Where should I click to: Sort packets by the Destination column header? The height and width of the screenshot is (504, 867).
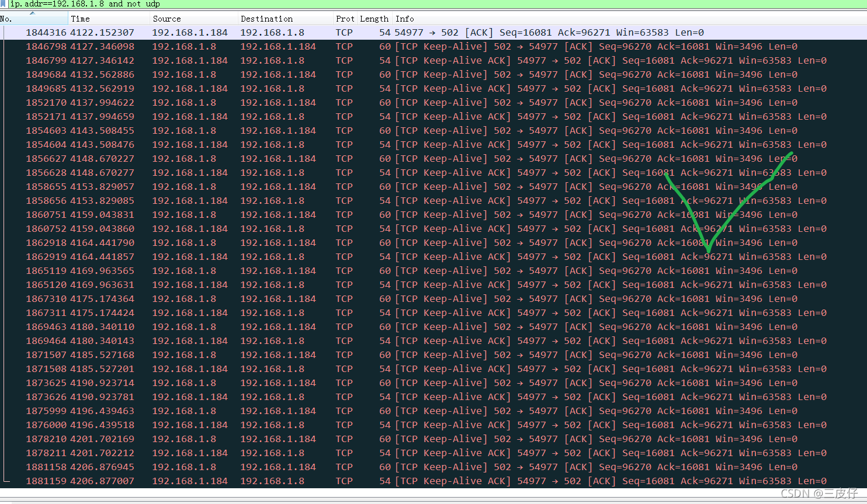pos(285,19)
